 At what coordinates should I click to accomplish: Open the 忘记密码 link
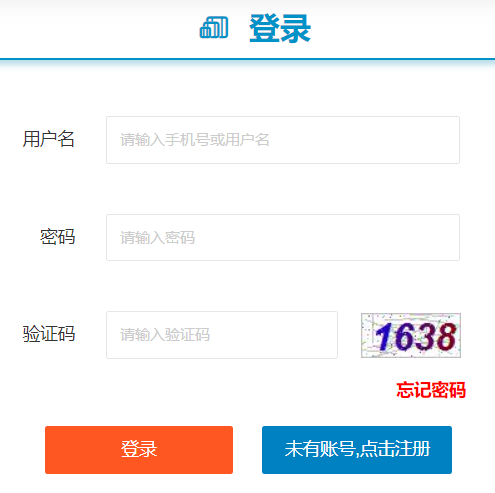pyautogui.click(x=431, y=390)
